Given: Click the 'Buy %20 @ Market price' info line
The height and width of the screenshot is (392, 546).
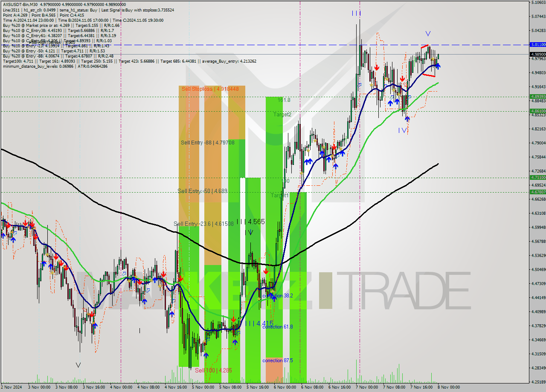Looking at the screenshot, I should [x=61, y=25].
